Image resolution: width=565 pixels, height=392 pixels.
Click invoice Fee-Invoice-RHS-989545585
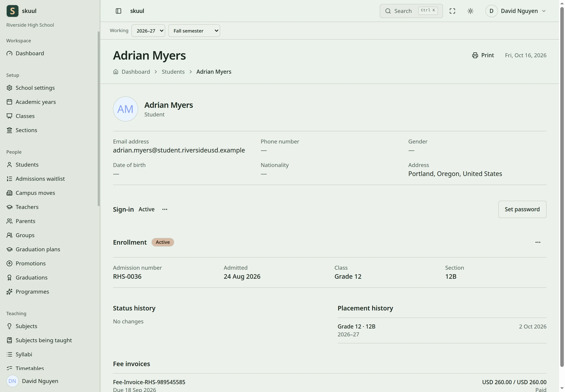pyautogui.click(x=149, y=382)
